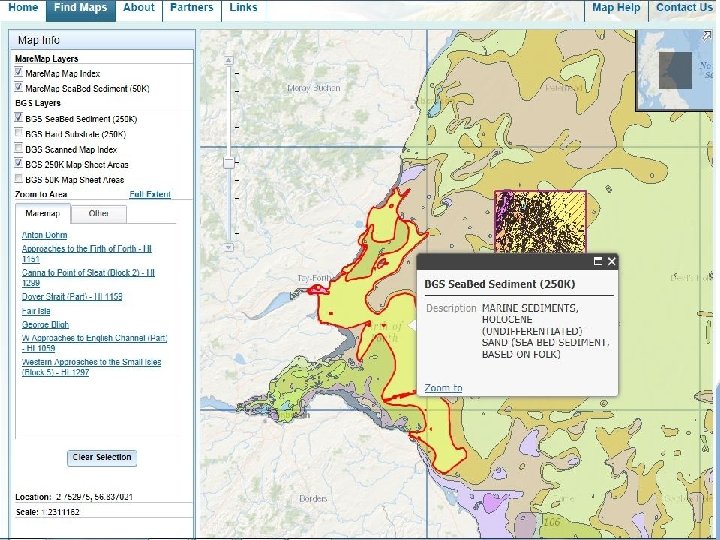Zoom to Canna to Point of Sleat
This screenshot has width=720, height=540.
click(x=88, y=277)
